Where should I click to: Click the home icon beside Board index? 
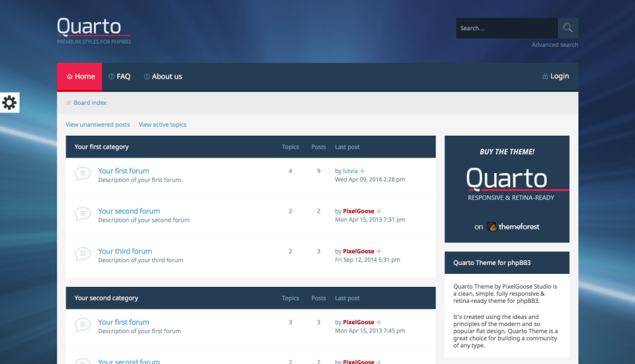pyautogui.click(x=68, y=103)
